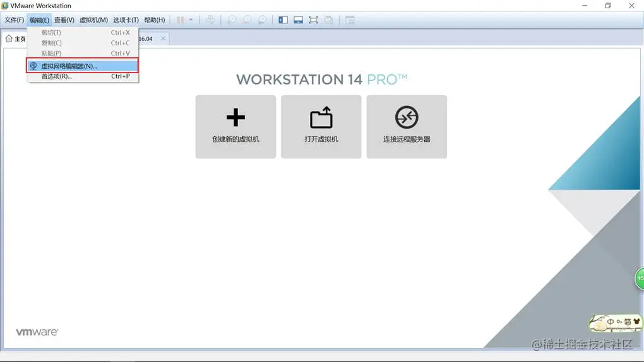Click the input method 中 indicator

[611, 322]
